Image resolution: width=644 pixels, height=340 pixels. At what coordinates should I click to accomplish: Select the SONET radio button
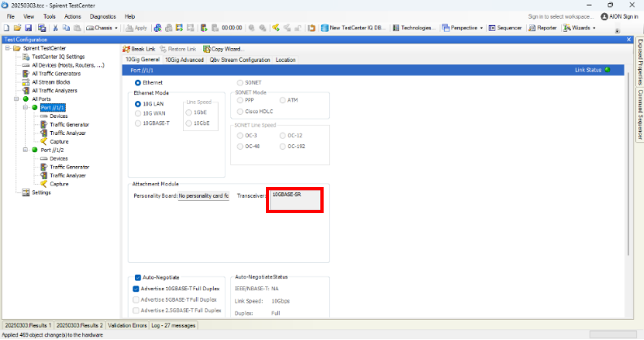pos(240,82)
